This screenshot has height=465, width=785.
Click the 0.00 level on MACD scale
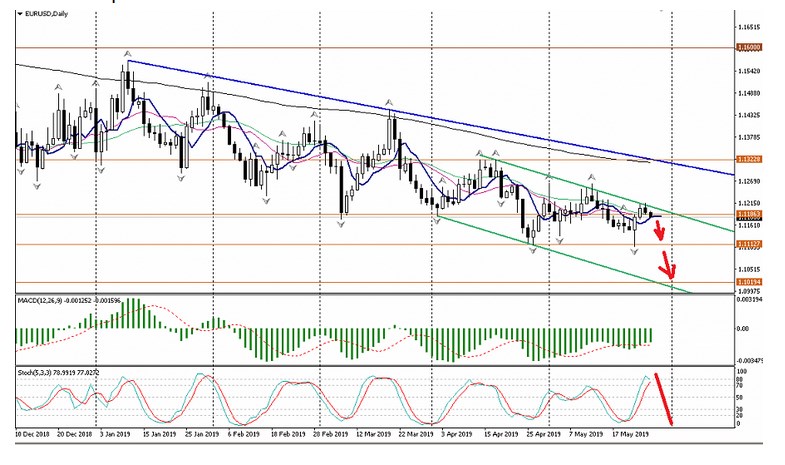(x=741, y=327)
